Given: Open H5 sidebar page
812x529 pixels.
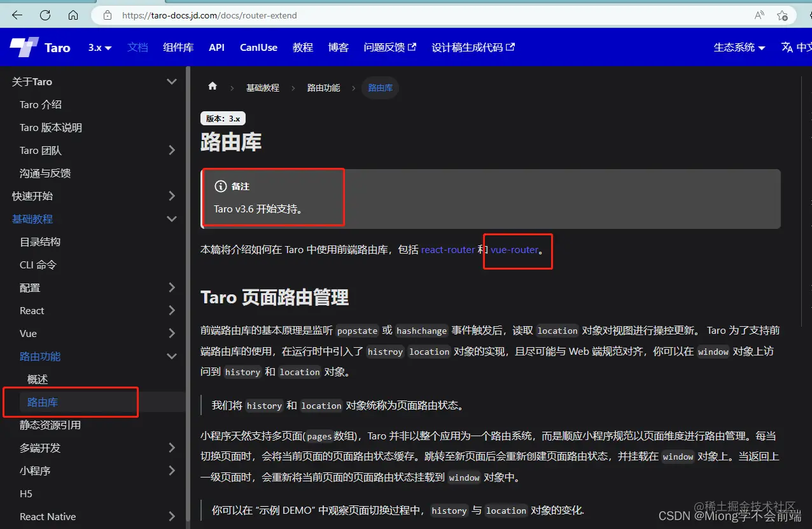Looking at the screenshot, I should pos(26,494).
